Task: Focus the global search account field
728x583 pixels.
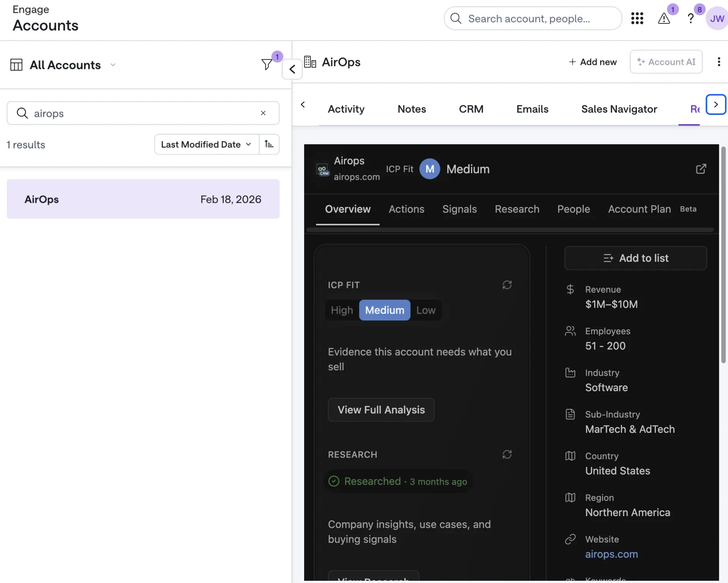Action: (533, 18)
